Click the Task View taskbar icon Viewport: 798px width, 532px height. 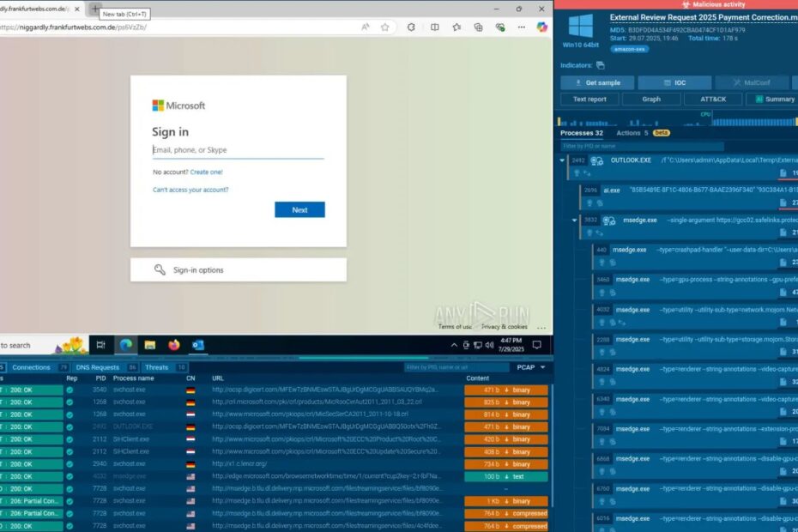100,345
